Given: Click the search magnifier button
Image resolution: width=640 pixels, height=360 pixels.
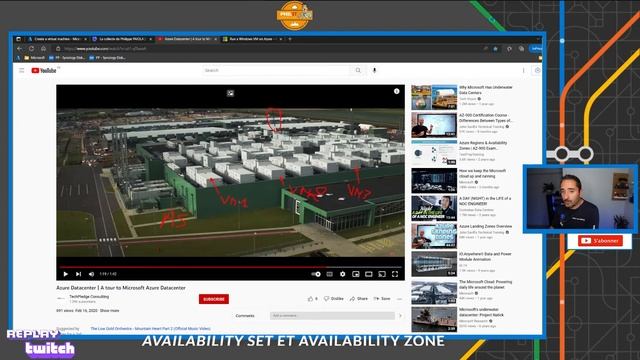Looking at the screenshot, I should (x=358, y=70).
